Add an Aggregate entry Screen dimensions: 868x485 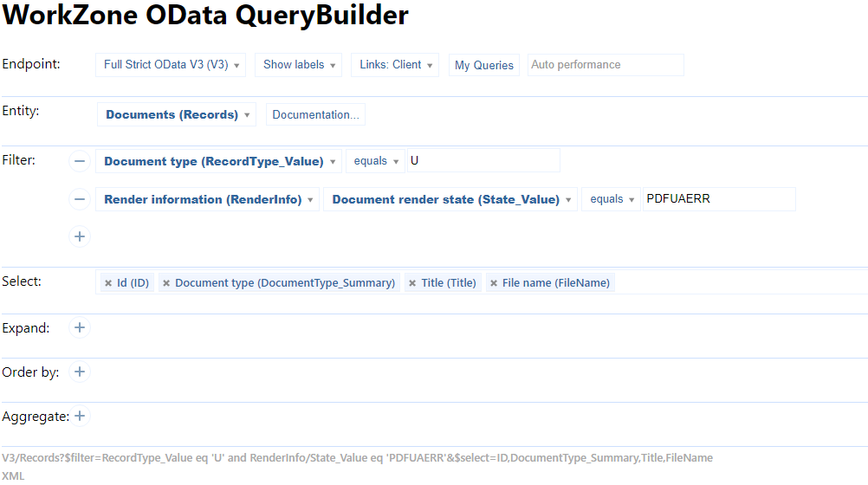(80, 416)
